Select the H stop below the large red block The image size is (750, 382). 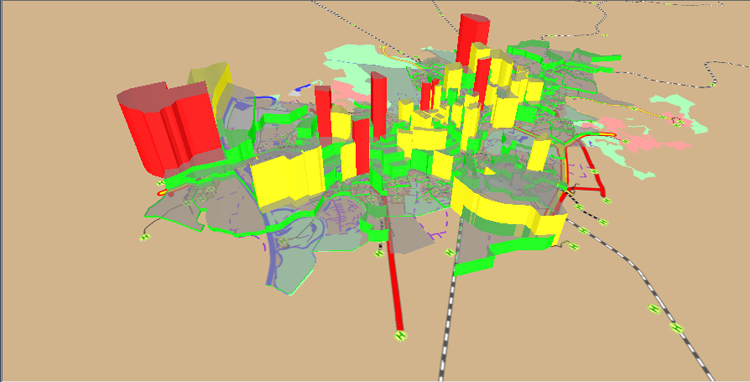tap(160, 183)
